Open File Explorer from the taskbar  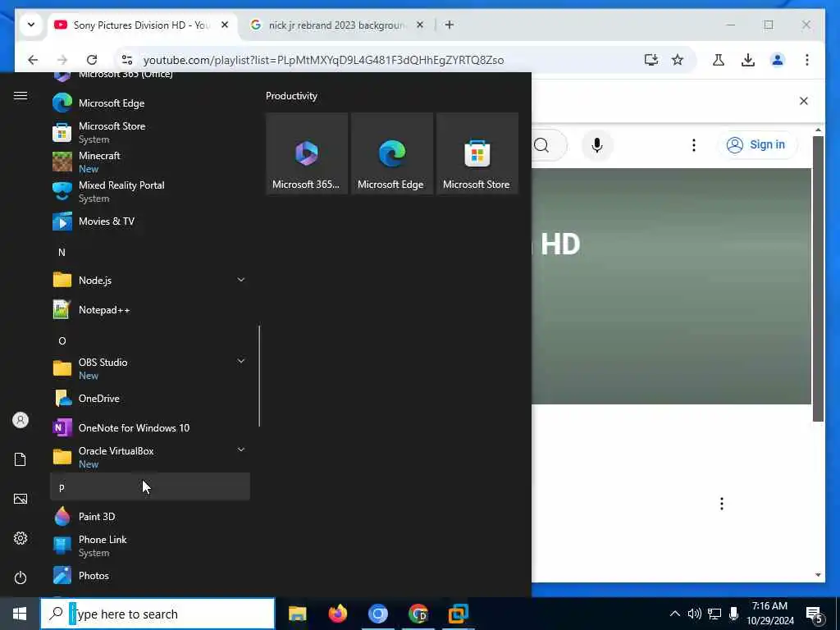[x=297, y=614]
